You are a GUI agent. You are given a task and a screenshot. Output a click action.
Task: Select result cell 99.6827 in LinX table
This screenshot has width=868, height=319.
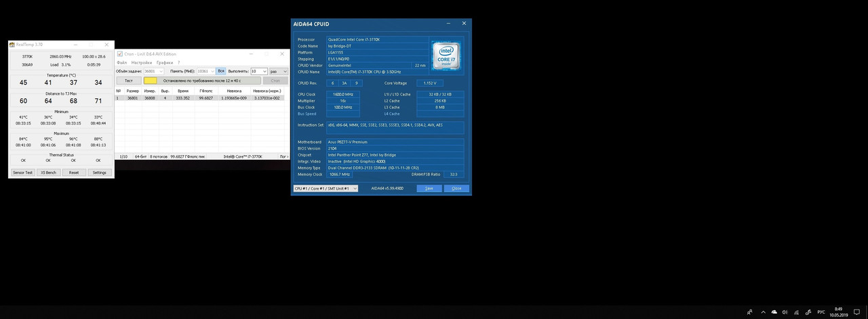(205, 98)
